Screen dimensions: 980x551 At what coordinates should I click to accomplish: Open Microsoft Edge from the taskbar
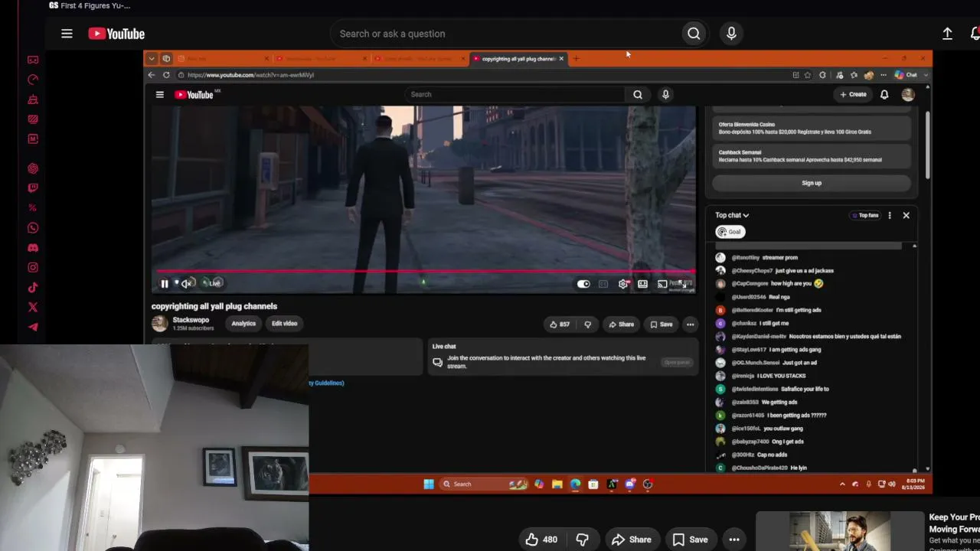pyautogui.click(x=575, y=484)
